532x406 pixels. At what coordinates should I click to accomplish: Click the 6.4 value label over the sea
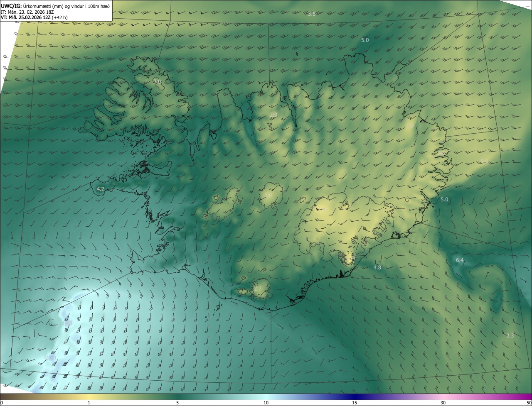[x=460, y=260]
